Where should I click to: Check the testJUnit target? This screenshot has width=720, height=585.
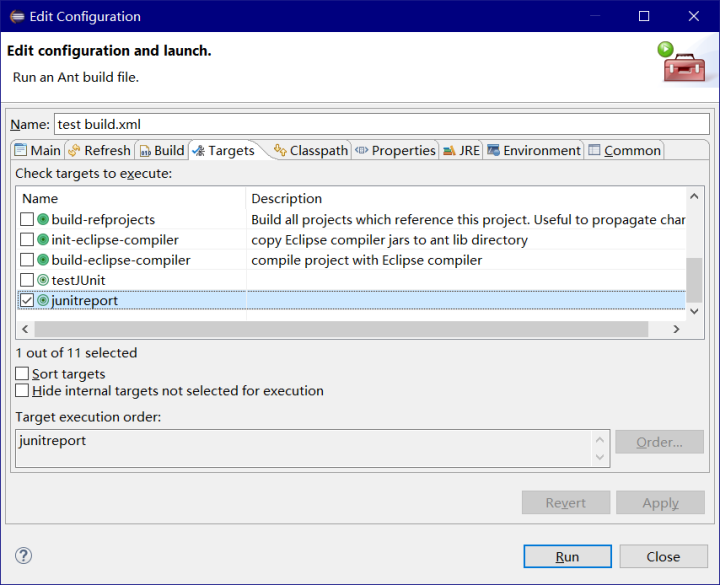coord(27,280)
